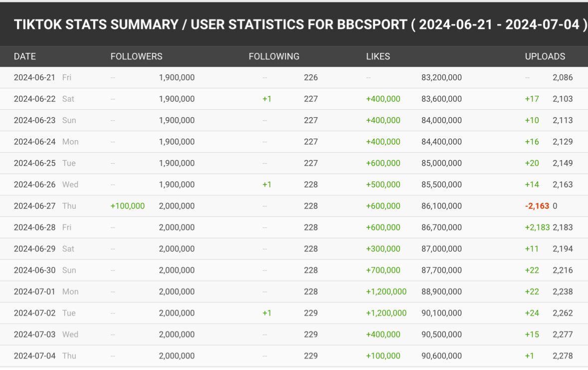
Task: Click the DATE column header
Action: (x=25, y=56)
